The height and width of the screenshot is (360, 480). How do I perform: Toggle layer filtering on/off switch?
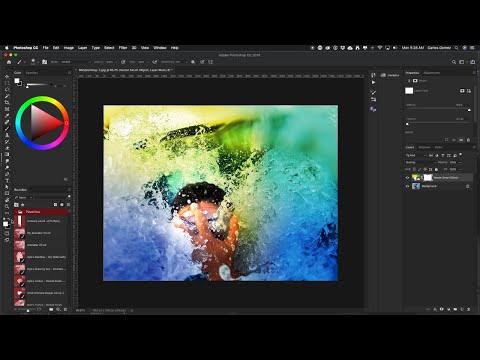(x=460, y=155)
